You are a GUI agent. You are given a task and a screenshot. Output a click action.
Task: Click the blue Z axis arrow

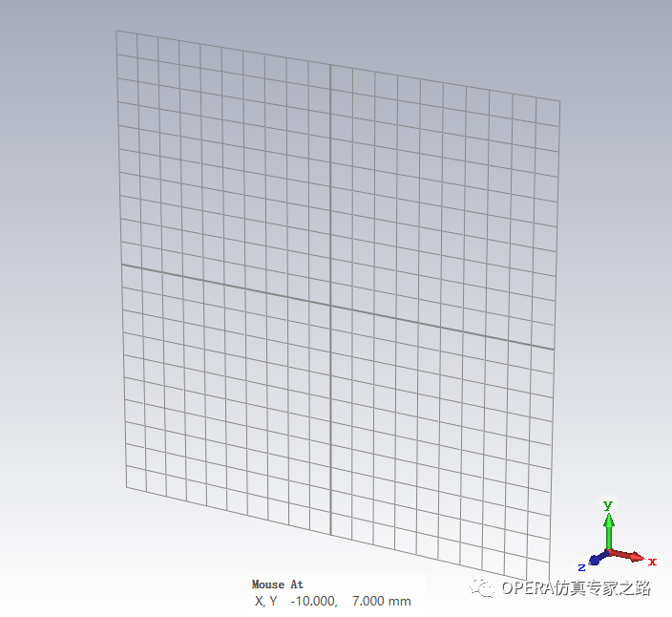pyautogui.click(x=598, y=558)
